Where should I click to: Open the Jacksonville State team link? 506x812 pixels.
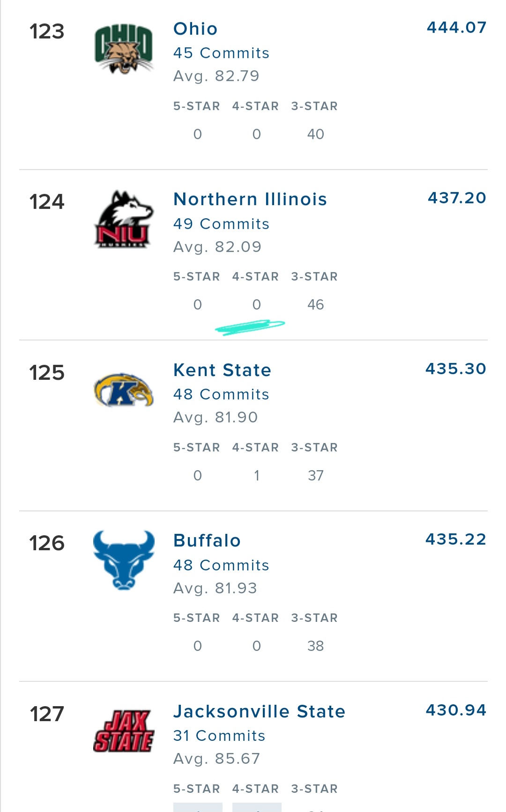click(x=259, y=712)
